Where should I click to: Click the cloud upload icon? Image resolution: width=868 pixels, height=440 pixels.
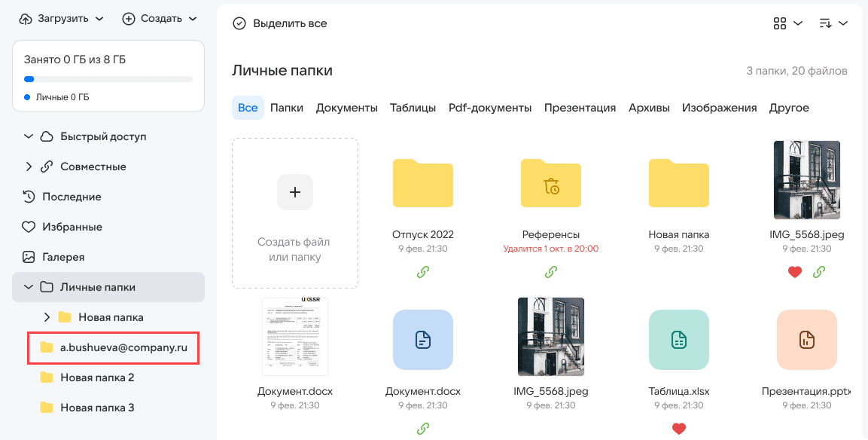(x=26, y=19)
